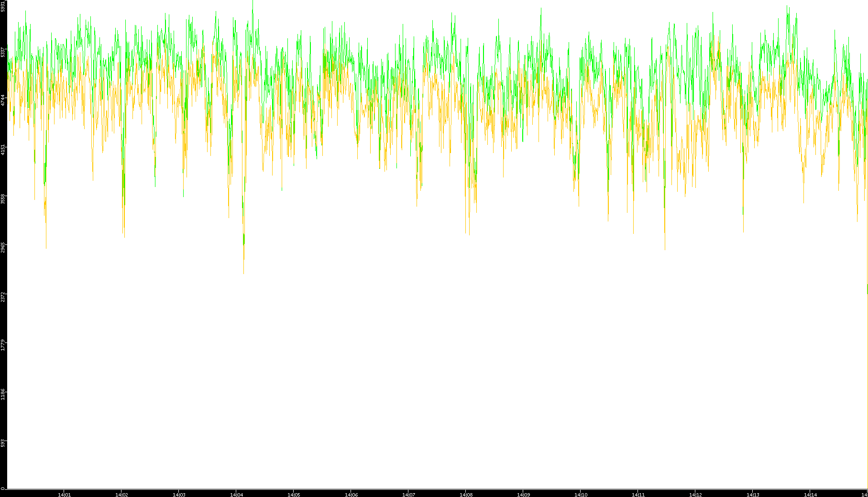Image resolution: width=868 pixels, height=497 pixels.
Task: Select the 3558 vertical axis label
Action: tap(3, 199)
